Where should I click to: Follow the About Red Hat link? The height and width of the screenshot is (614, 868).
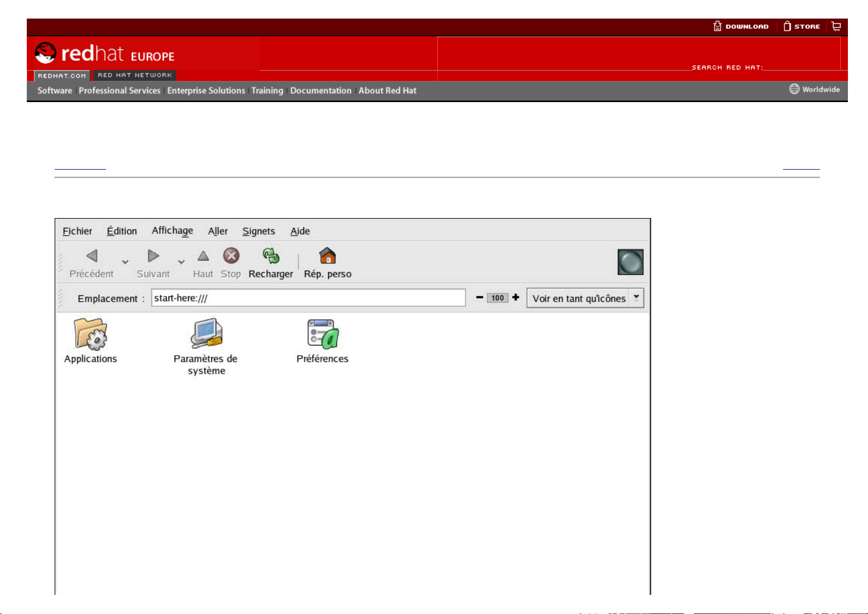click(387, 90)
